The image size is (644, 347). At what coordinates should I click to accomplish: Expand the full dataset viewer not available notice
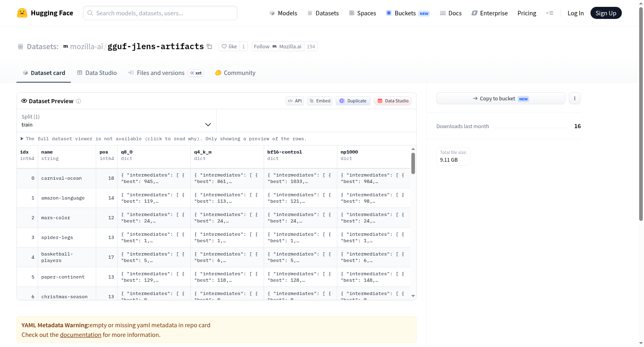163,139
